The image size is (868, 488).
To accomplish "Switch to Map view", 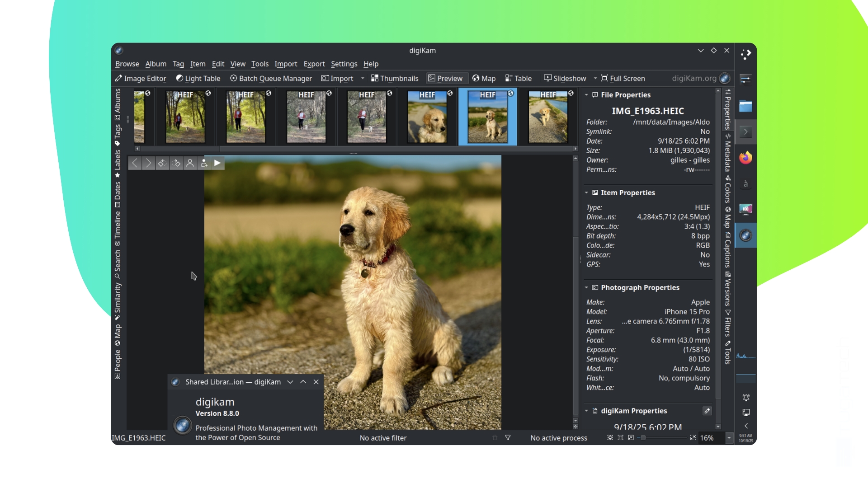I will (484, 78).
